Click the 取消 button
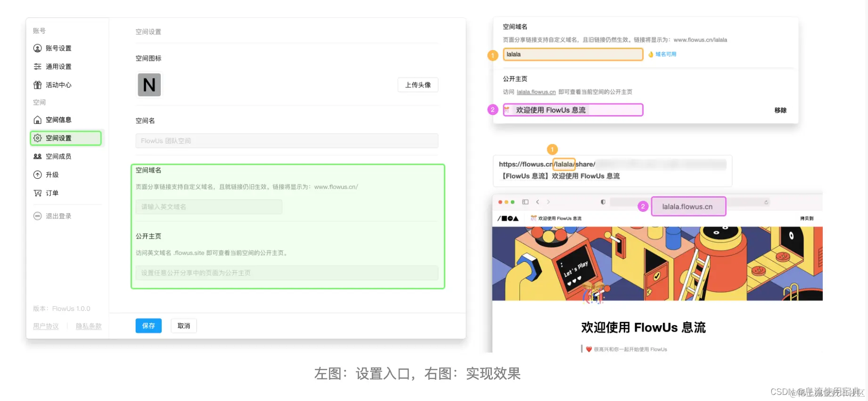Screen dimensions: 868x401 184,326
